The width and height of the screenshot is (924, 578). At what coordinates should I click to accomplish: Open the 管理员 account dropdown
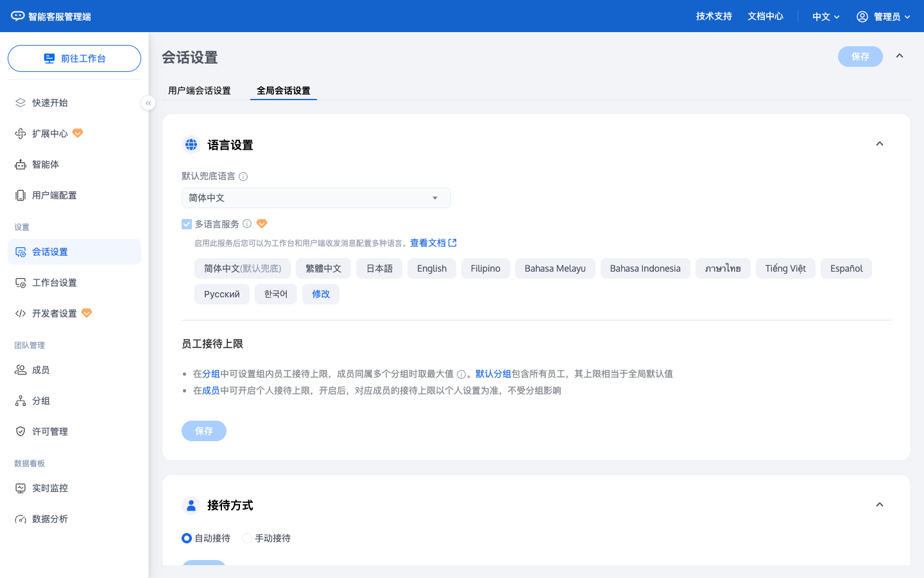point(884,17)
